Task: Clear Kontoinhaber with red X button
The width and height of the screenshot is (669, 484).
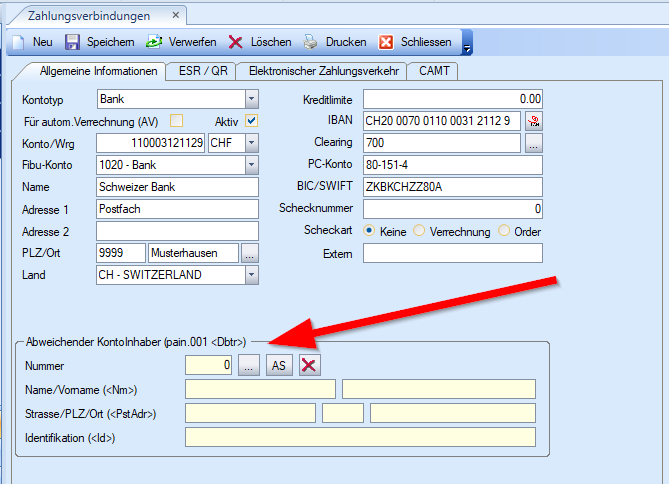Action: (309, 365)
